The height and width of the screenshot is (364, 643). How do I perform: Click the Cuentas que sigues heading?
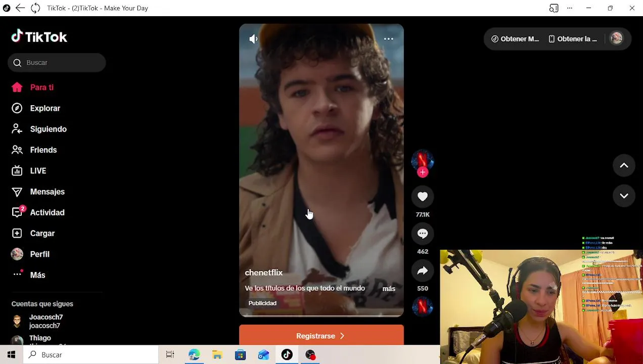coord(42,304)
